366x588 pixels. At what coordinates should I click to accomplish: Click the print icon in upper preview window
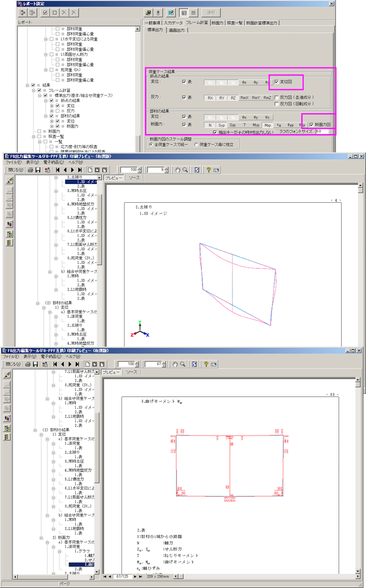coord(30,170)
